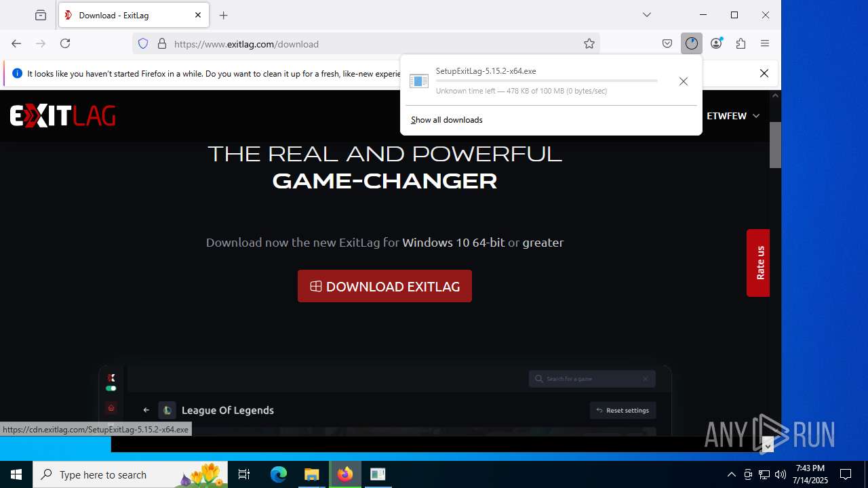Click the League Of Legends game icon

pos(167,410)
